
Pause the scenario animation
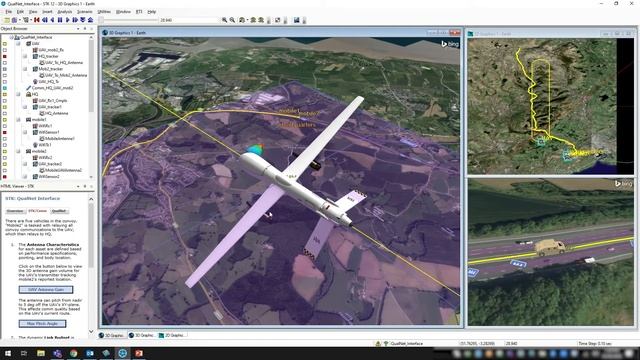tap(60, 20)
